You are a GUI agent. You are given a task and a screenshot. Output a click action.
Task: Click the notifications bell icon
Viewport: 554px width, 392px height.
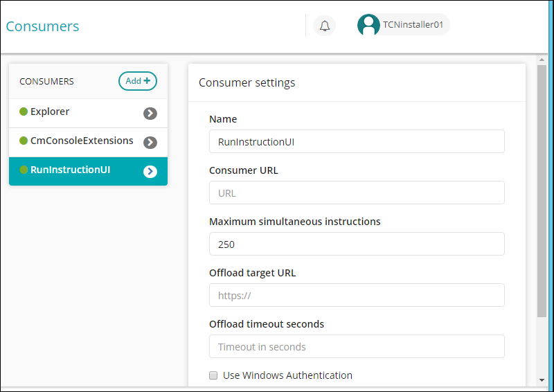pos(324,26)
